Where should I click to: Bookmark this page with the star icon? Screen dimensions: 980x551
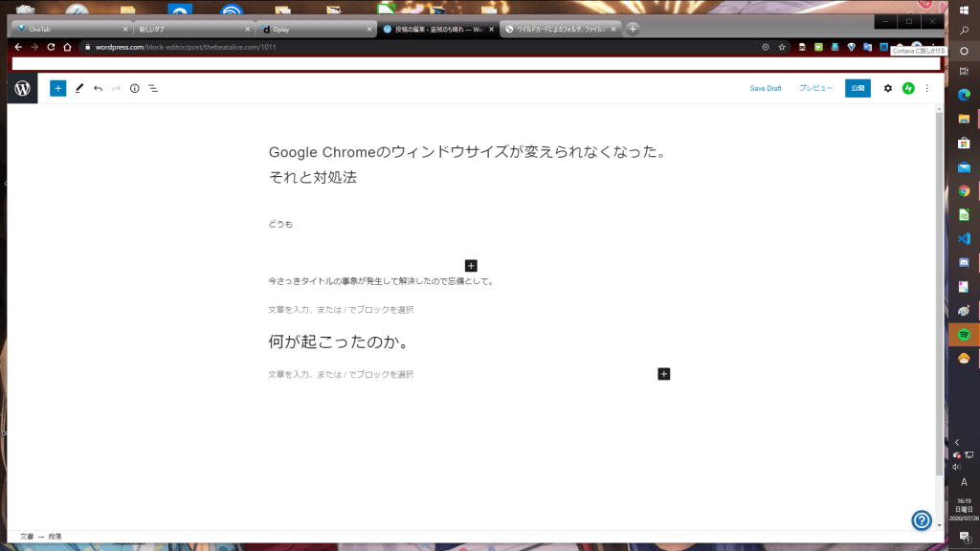[x=782, y=47]
